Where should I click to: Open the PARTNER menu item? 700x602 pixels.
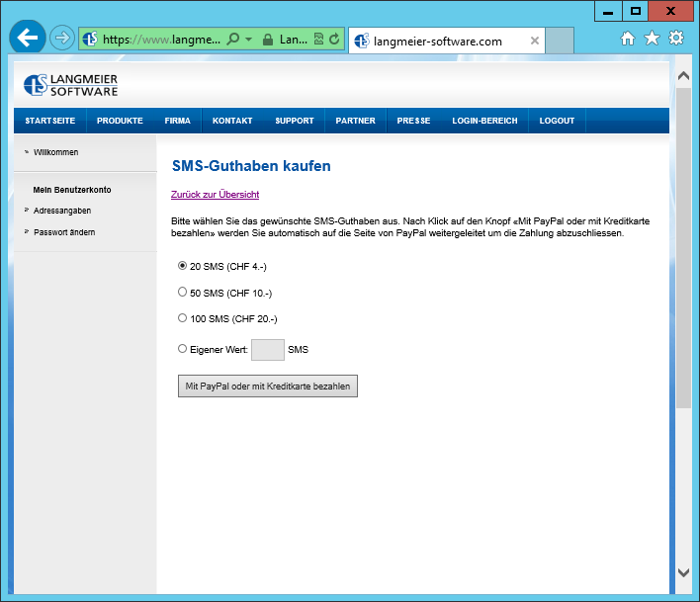click(x=355, y=121)
